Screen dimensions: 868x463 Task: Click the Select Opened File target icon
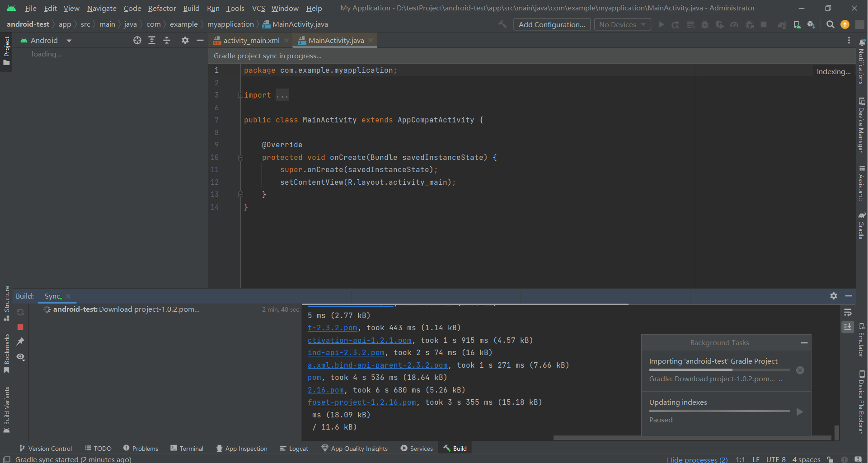(137, 40)
